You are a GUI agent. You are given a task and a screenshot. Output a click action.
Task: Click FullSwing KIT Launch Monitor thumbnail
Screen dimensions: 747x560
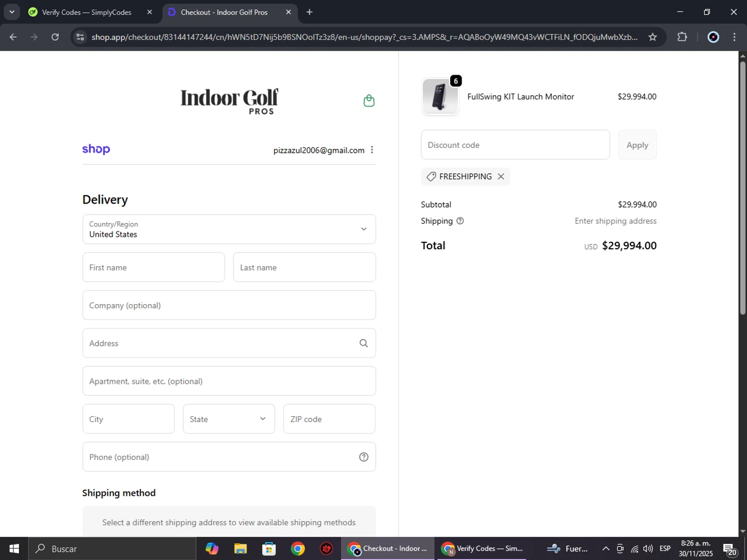[x=440, y=97]
